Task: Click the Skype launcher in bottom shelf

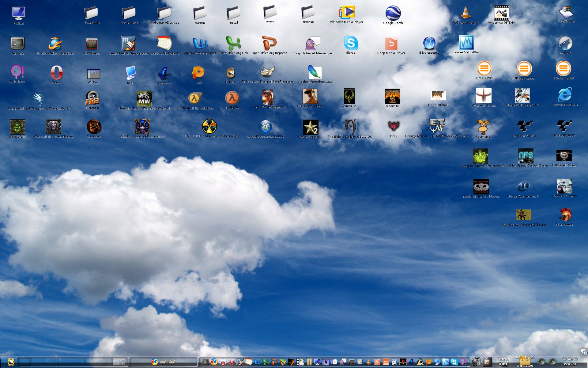Action: click(x=454, y=362)
